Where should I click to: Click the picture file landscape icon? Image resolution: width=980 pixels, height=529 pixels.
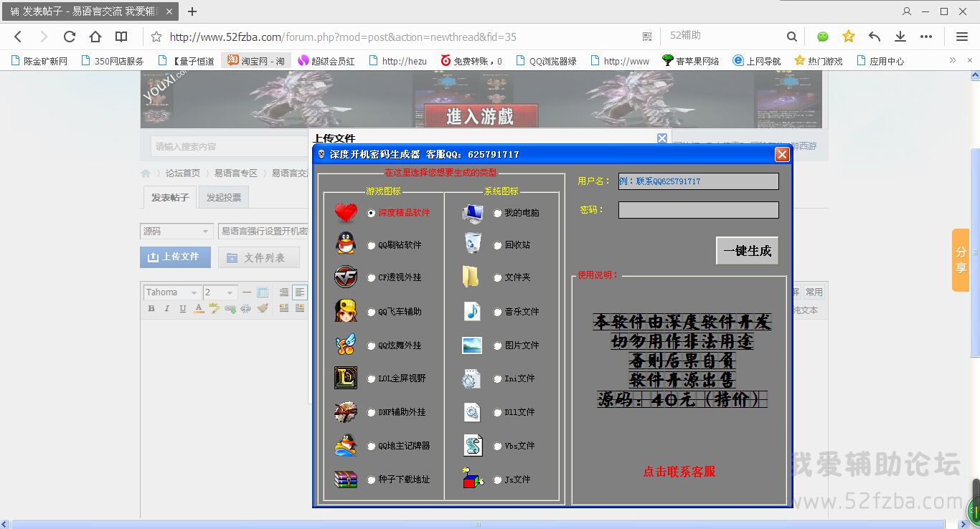tap(472, 345)
